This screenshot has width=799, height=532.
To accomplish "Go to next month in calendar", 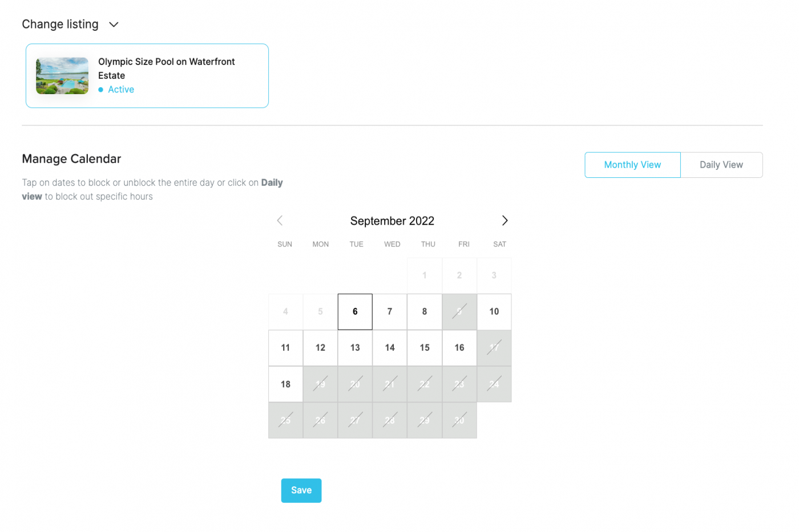I will click(x=505, y=221).
